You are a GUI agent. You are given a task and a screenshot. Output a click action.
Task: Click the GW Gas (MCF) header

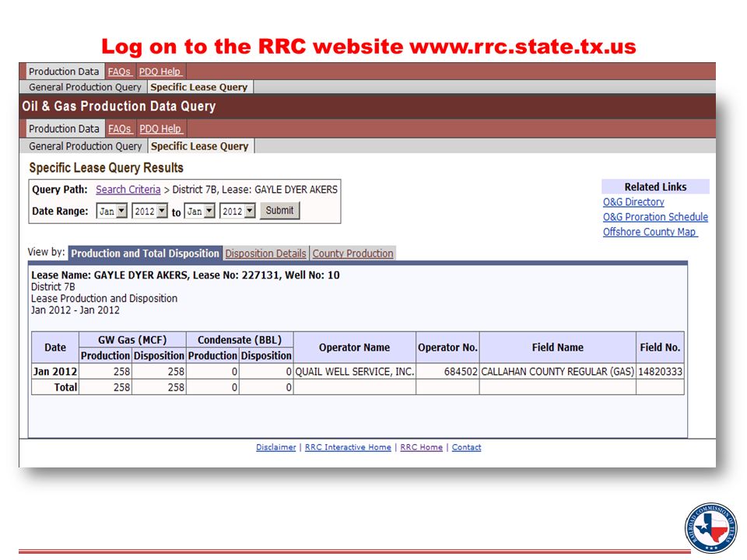pyautogui.click(x=132, y=340)
